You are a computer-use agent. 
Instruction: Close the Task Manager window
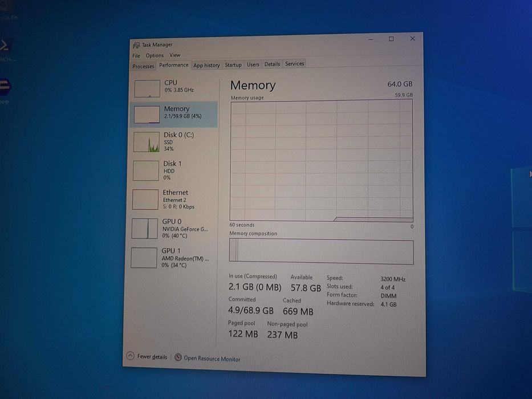point(412,39)
